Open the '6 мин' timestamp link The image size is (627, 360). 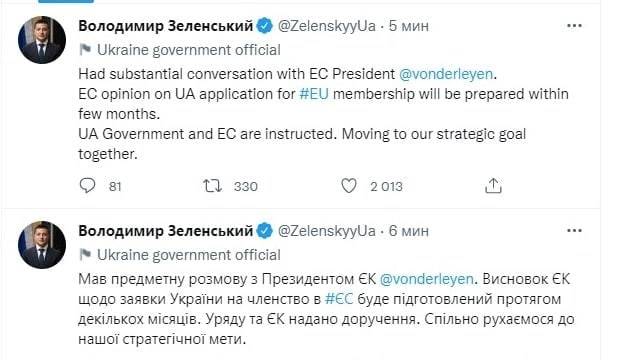[409, 231]
